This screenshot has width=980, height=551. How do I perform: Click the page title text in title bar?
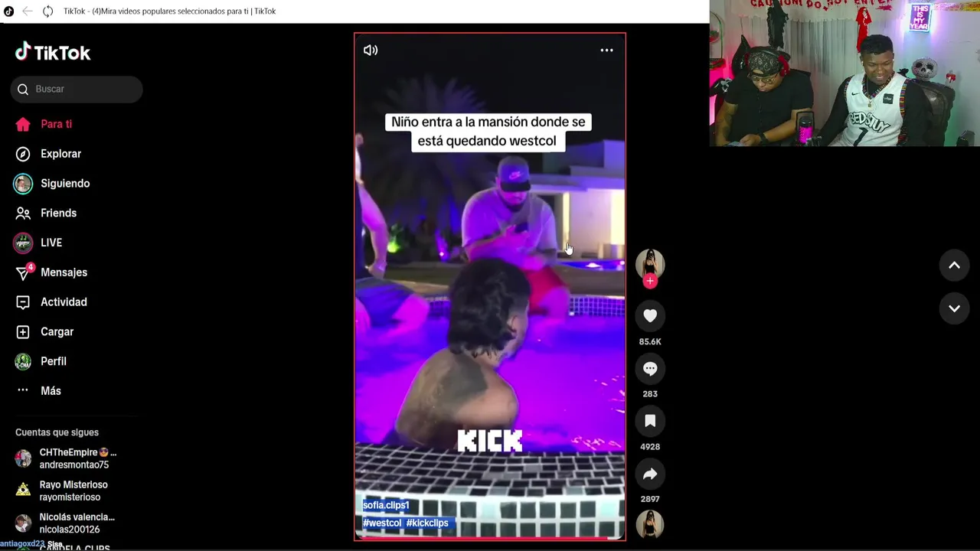pos(170,11)
